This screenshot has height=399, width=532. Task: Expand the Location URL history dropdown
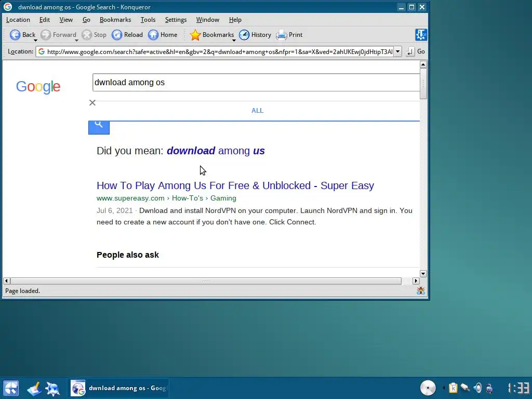tap(397, 51)
